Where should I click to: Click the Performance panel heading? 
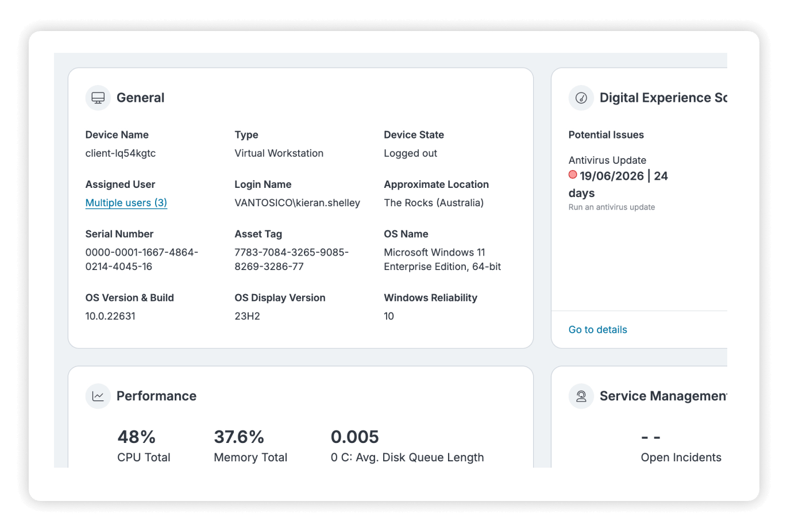tap(156, 396)
